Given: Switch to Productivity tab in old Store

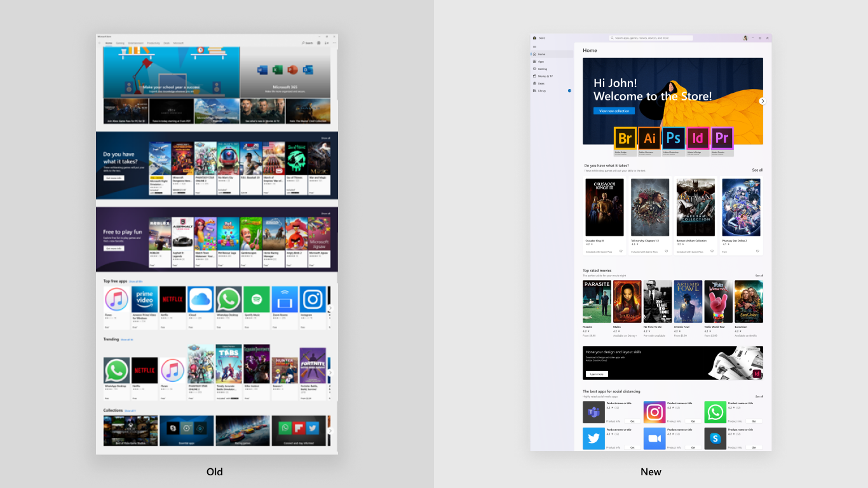Looking at the screenshot, I should point(153,43).
